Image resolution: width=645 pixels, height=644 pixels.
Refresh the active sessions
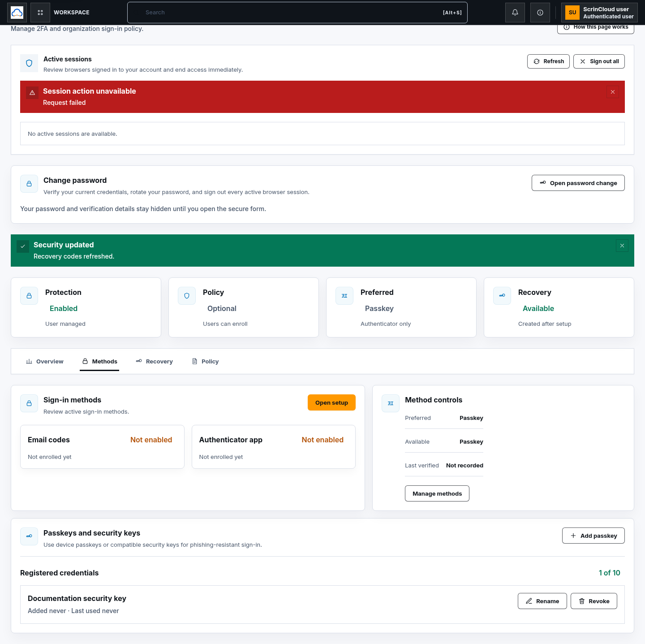[x=548, y=61]
